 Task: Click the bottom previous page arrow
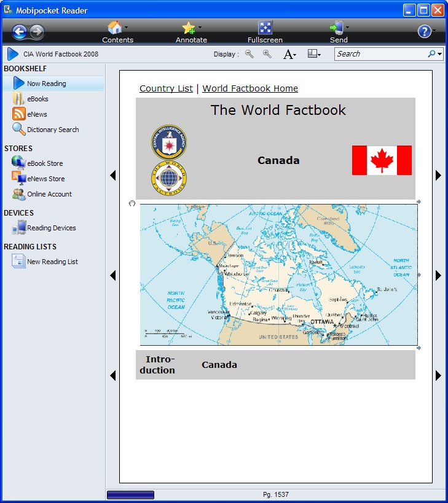tap(113, 376)
